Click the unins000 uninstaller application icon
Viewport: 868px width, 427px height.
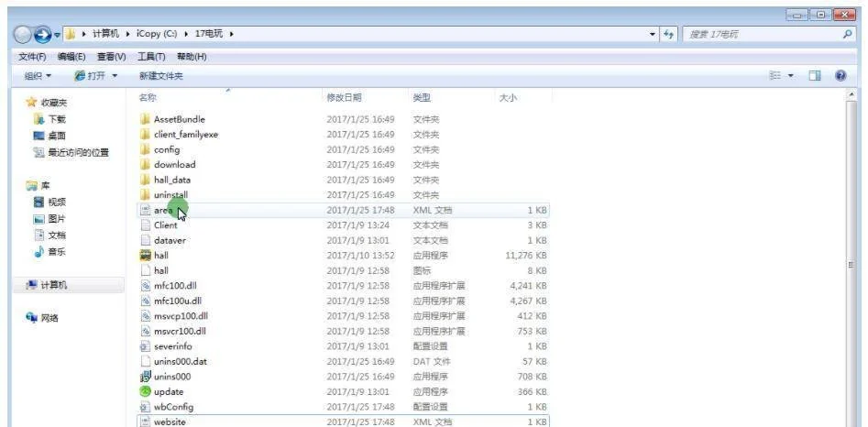click(x=145, y=377)
